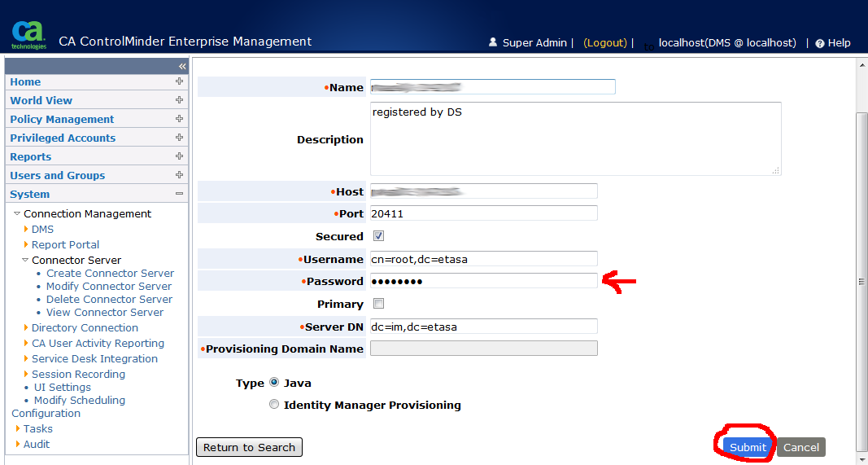Open Users and Groups menu section
Screen dimensions: 868x465
pos(58,175)
